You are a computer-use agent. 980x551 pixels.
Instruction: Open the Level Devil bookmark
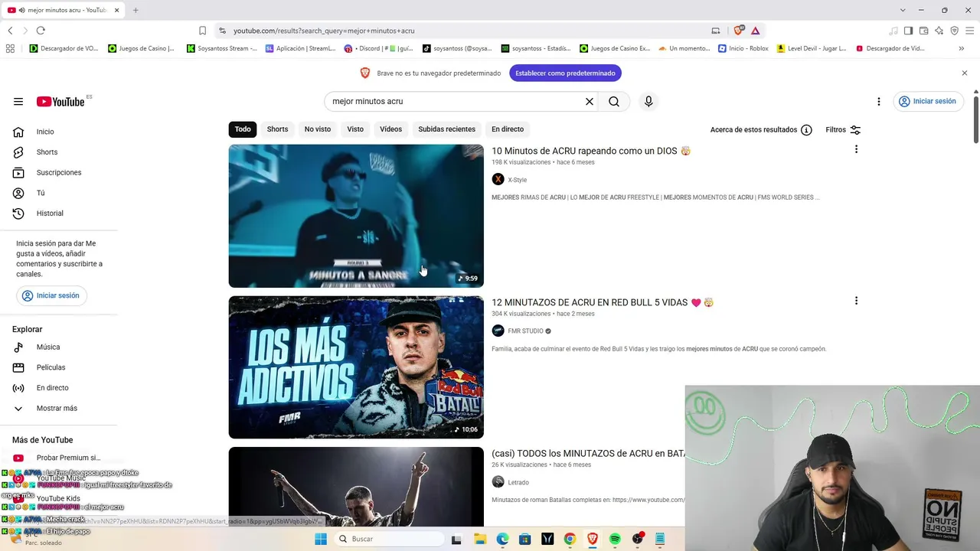coord(812,48)
